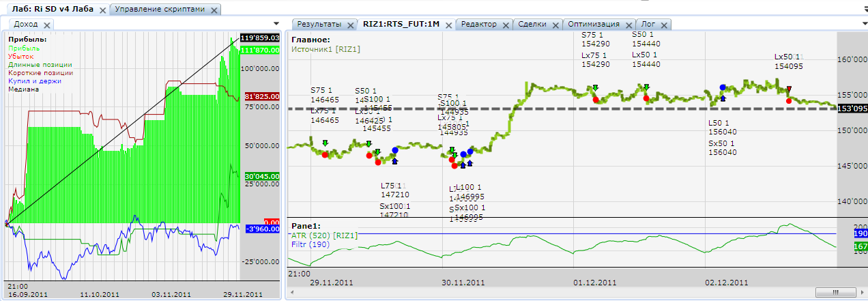Viewport: 868px width, 301px height.
Task: Close the 'Редактор' tab
Action: (506, 25)
